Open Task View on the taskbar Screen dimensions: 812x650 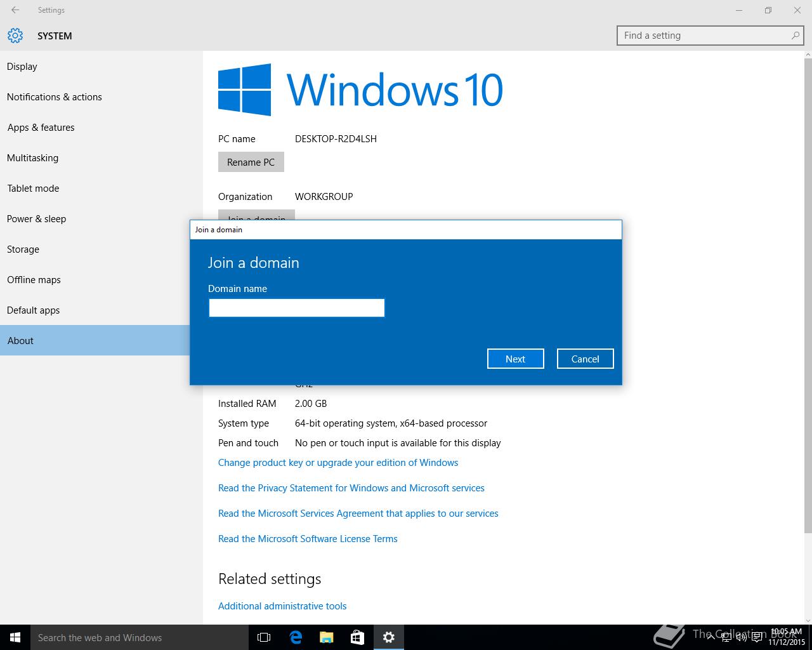(264, 637)
